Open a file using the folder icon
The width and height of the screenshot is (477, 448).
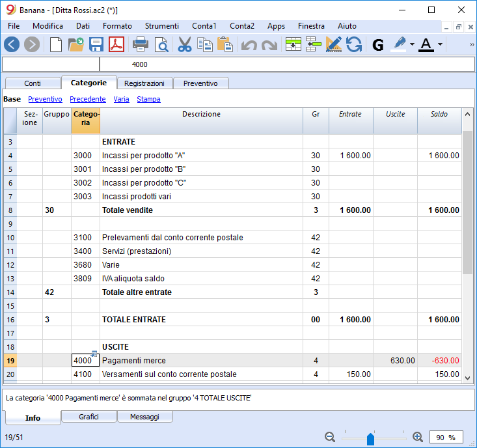click(75, 44)
